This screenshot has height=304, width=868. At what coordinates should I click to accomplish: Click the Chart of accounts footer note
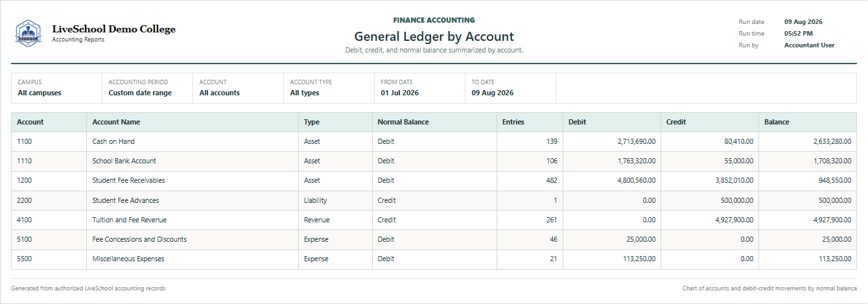point(769,288)
